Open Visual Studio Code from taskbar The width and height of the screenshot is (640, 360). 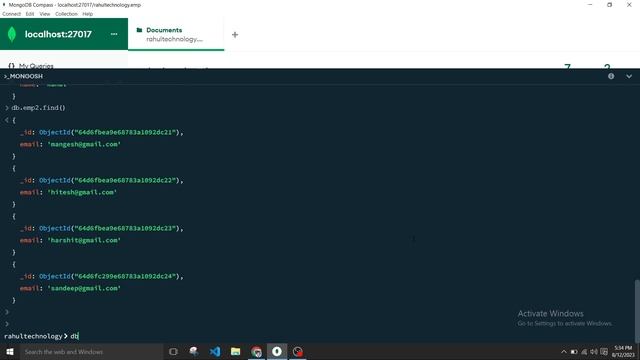pyautogui.click(x=215, y=351)
